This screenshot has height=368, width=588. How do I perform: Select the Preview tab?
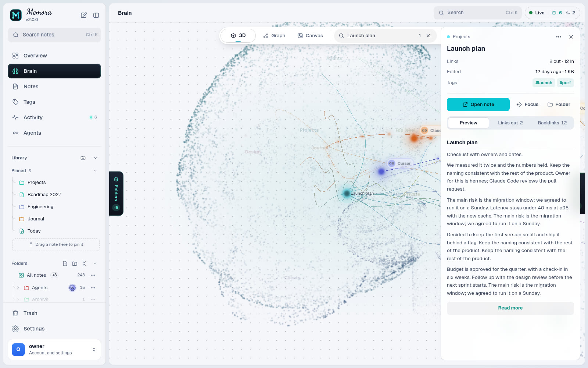(x=469, y=123)
